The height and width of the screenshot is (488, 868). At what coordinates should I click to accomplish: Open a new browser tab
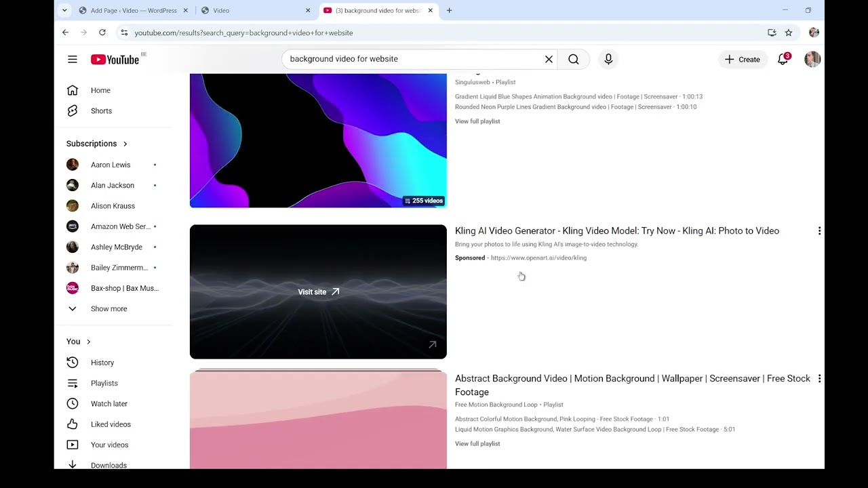coord(449,10)
